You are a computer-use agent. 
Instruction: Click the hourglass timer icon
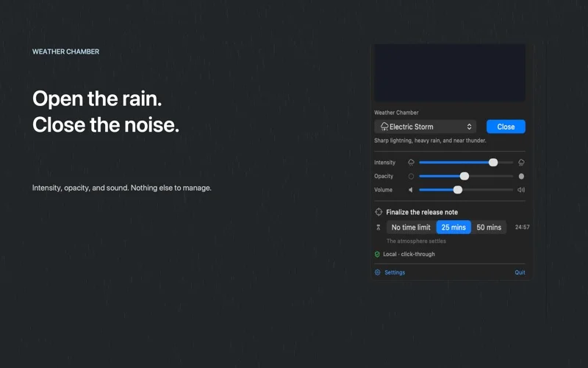click(x=379, y=227)
